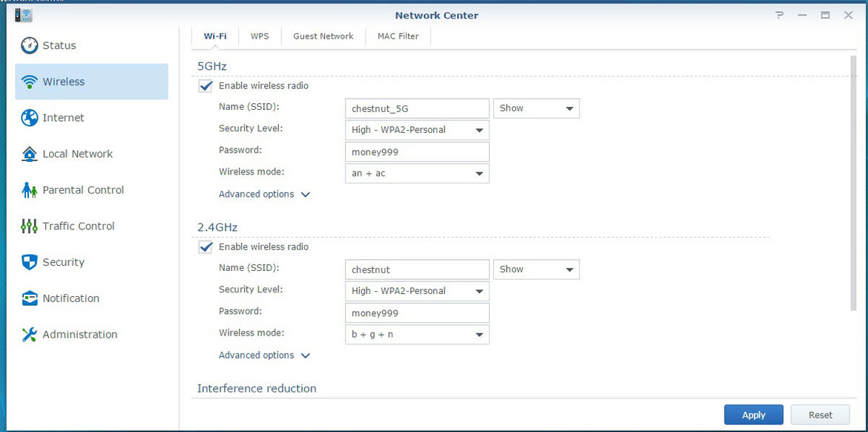Click the vertical scrollbar of the settings panel
Screen dimensions: 868x432
click(853, 183)
